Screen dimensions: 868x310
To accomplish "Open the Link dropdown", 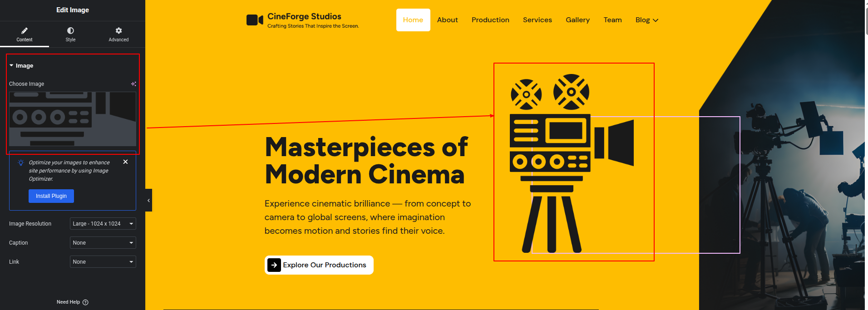I will point(103,262).
